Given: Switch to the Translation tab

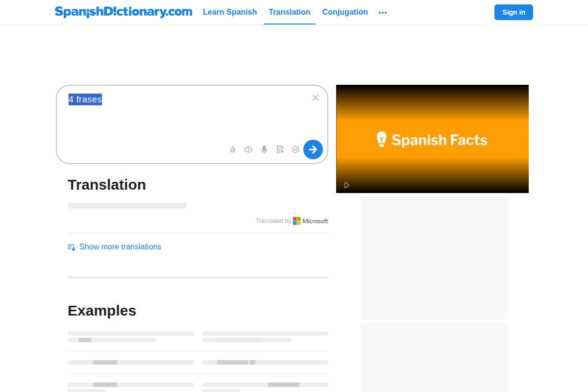Looking at the screenshot, I should pyautogui.click(x=289, y=12).
